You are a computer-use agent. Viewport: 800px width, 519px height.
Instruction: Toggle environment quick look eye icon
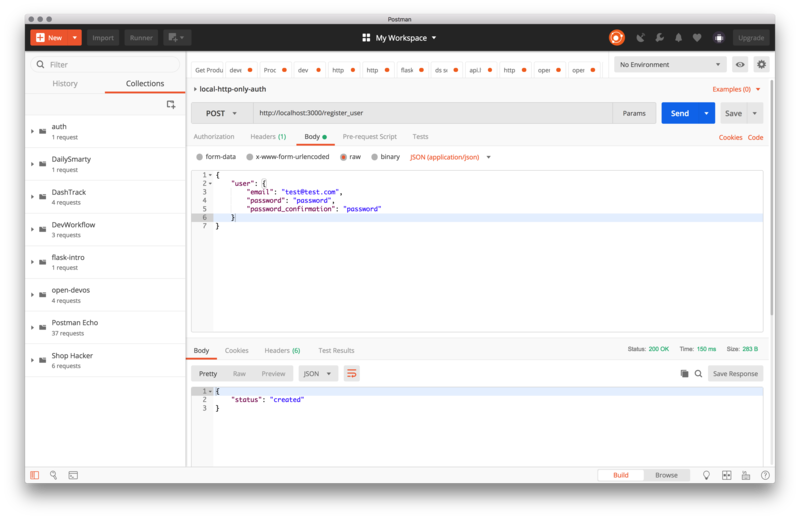pos(740,65)
